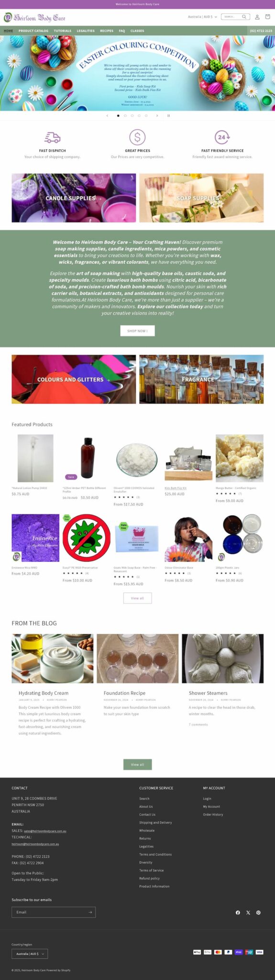The image size is (275, 980).
Task: Go to previous slide arrow
Action: point(107,115)
